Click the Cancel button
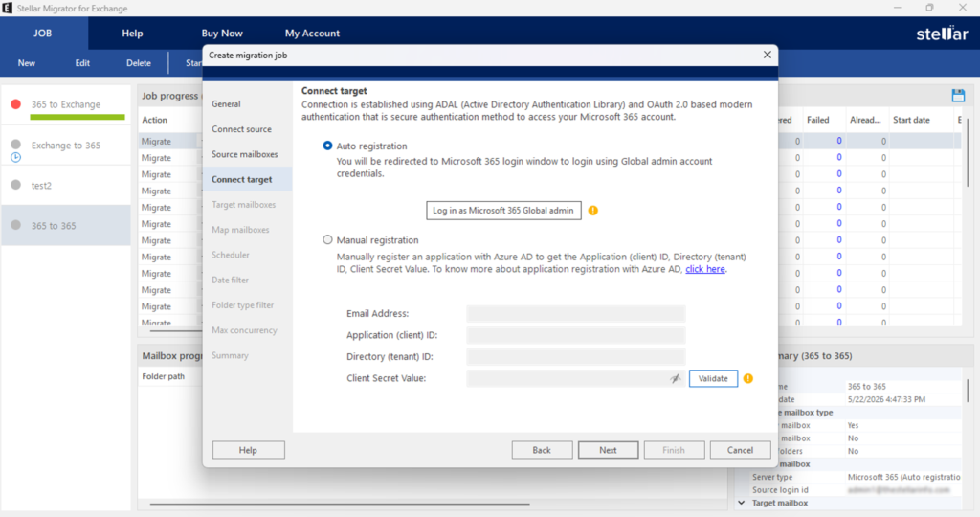The width and height of the screenshot is (980, 517). (x=740, y=450)
